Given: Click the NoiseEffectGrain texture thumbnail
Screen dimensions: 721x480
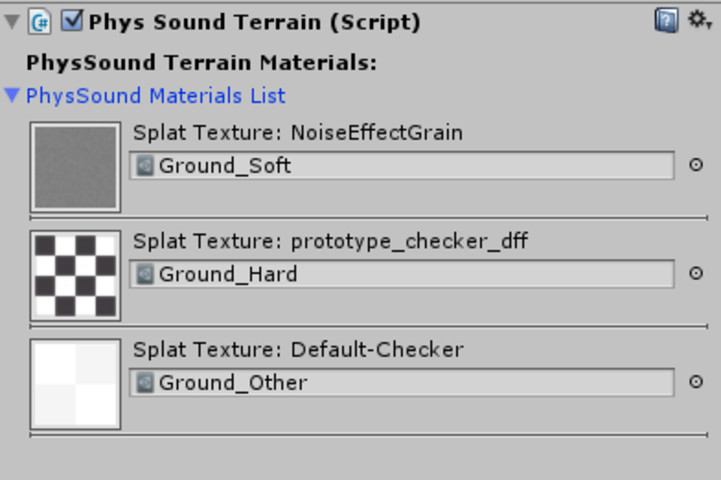Looking at the screenshot, I should (75, 167).
